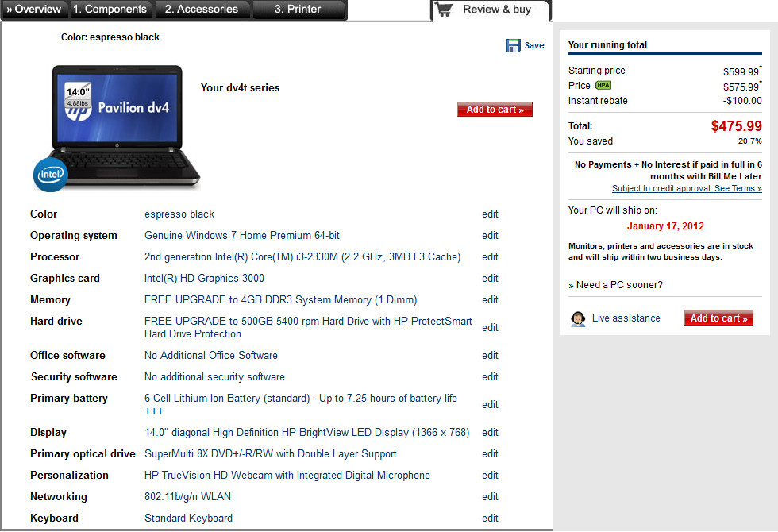
Task: Click No additional security software text
Action: (x=215, y=376)
